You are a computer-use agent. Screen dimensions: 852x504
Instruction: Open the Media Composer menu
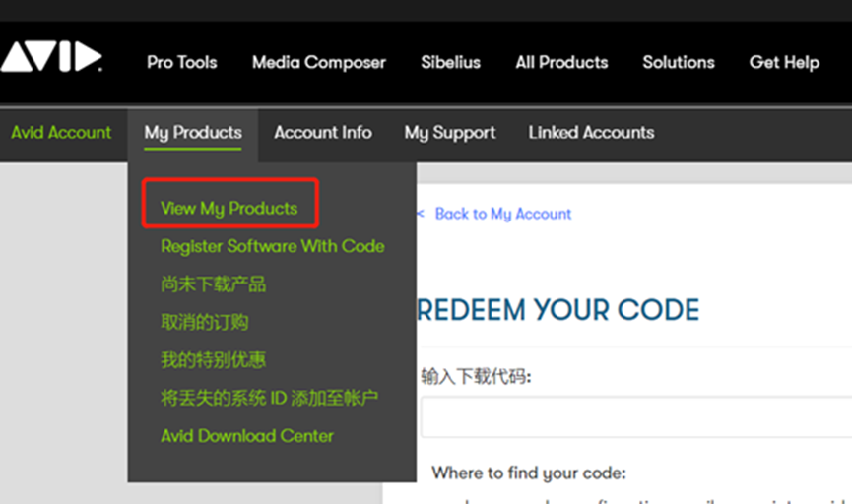click(318, 62)
